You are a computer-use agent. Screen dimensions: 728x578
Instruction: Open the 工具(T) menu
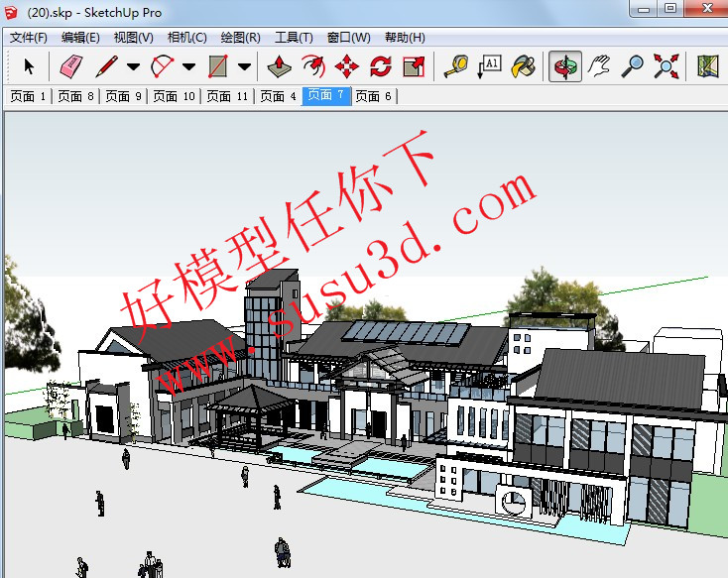(294, 38)
